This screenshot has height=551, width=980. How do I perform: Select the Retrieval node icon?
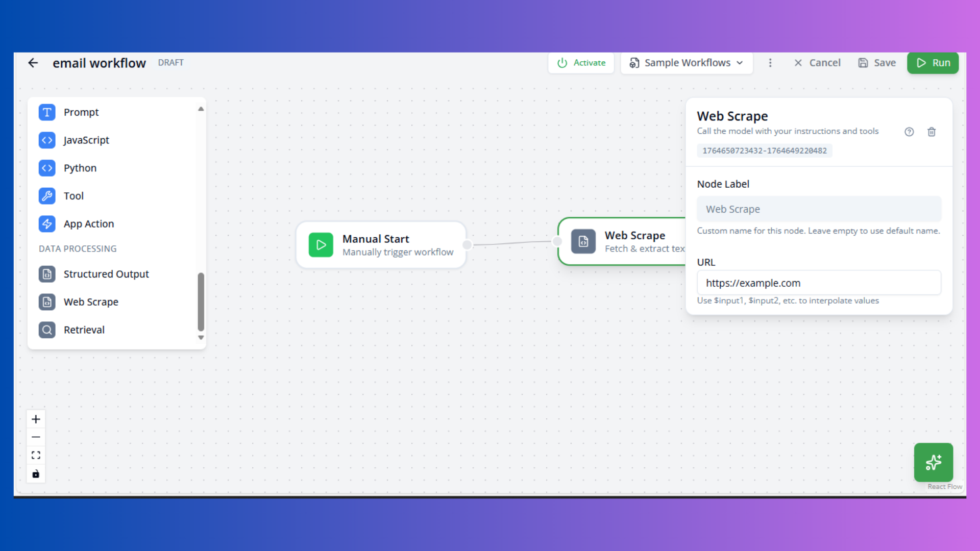coord(46,330)
